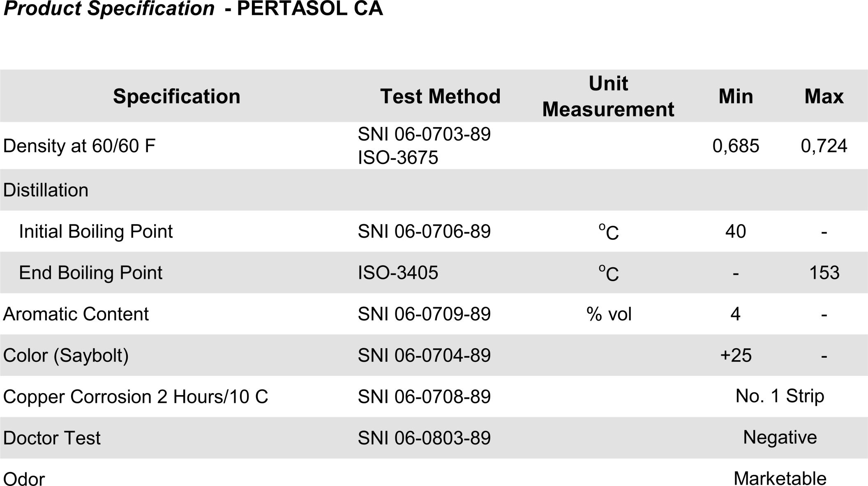Click the Test Method column header

440,97
